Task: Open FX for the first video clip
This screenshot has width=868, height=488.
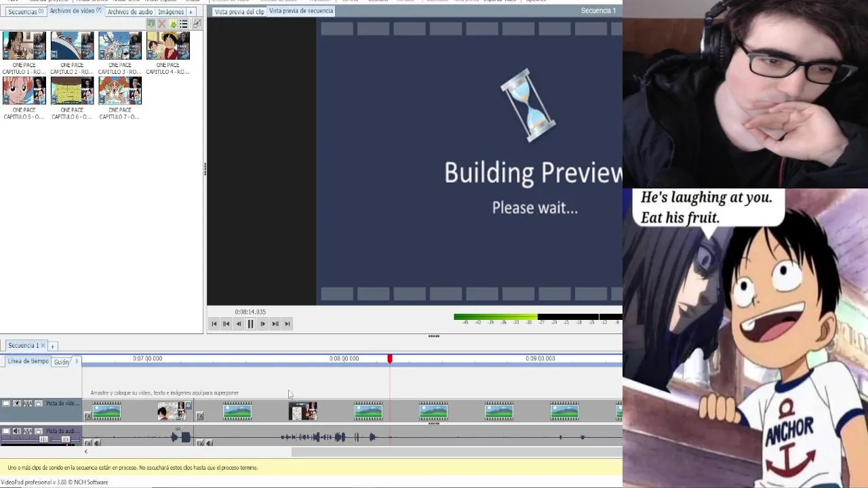Action: 87,415
